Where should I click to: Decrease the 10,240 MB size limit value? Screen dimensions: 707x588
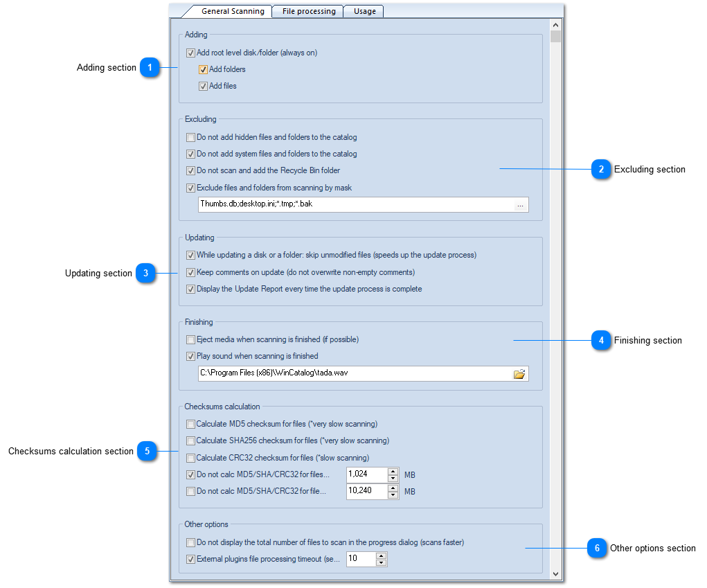[x=393, y=495]
